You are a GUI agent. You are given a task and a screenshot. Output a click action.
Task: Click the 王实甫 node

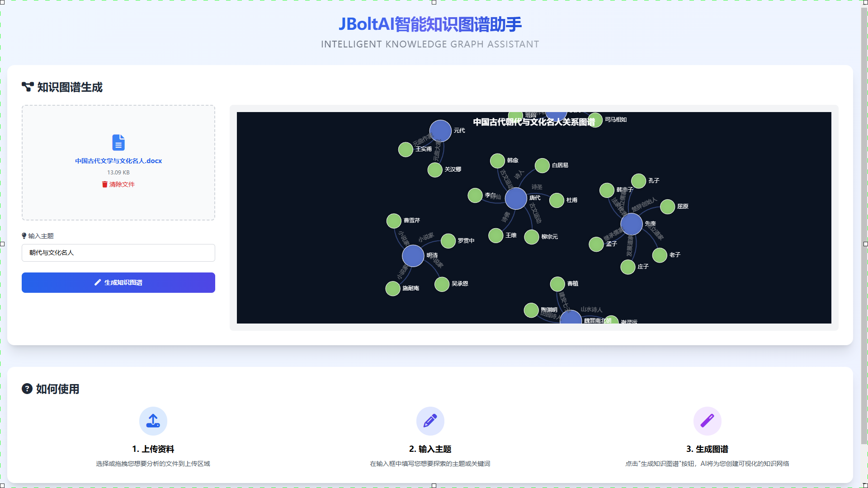406,150
